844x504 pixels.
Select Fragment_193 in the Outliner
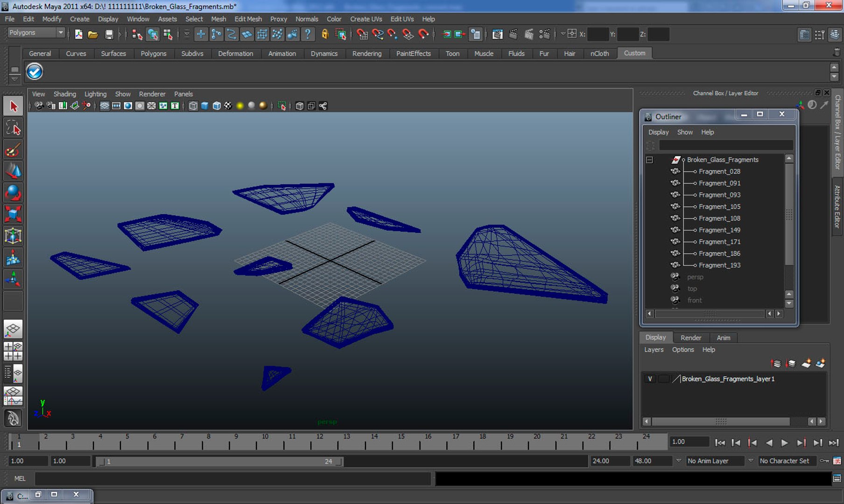(719, 265)
